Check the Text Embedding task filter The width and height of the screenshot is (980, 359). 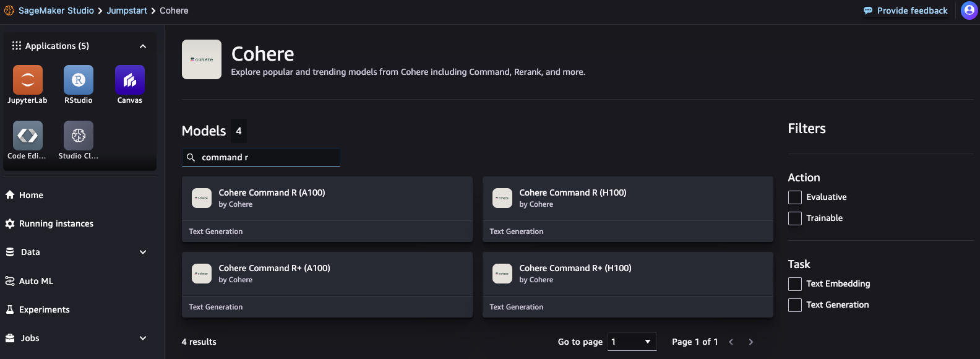tap(795, 284)
